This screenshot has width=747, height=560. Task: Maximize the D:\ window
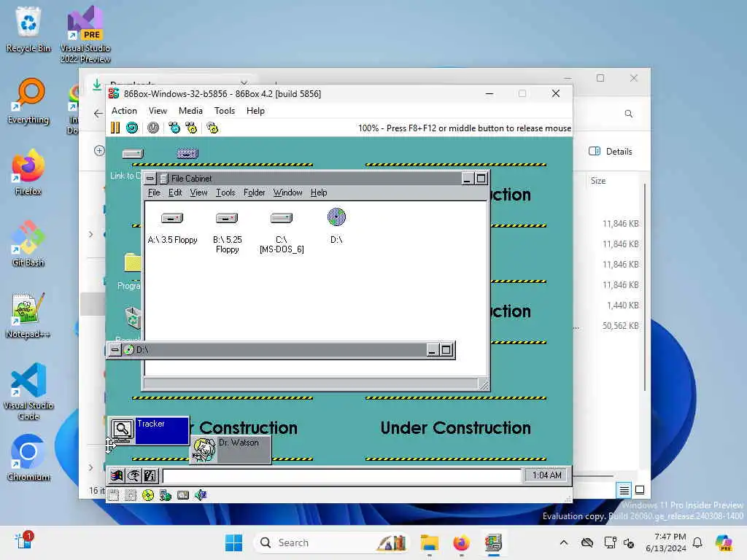tap(446, 350)
